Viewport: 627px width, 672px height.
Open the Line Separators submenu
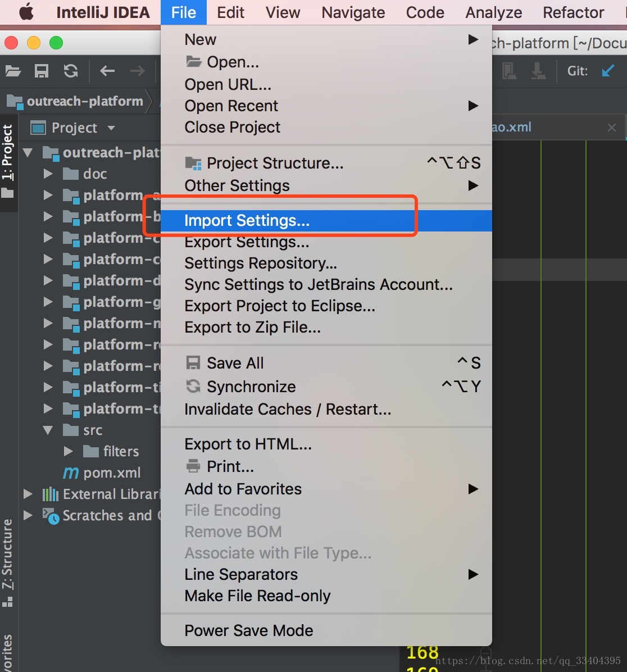326,574
